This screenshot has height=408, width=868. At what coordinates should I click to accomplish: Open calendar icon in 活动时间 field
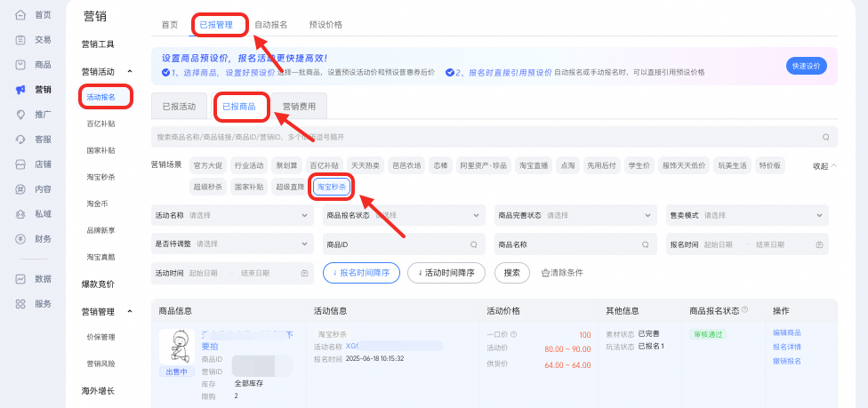coord(304,273)
